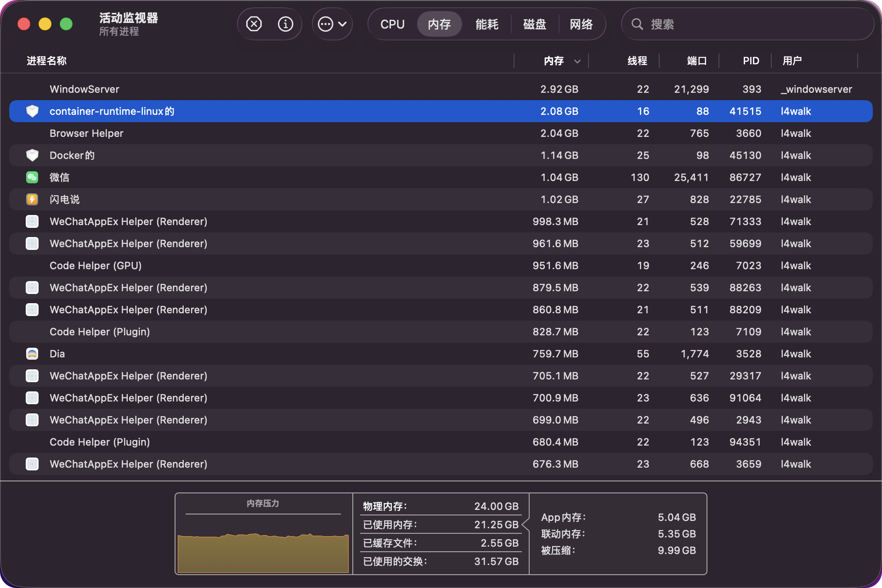Click the process info icon

pos(285,24)
